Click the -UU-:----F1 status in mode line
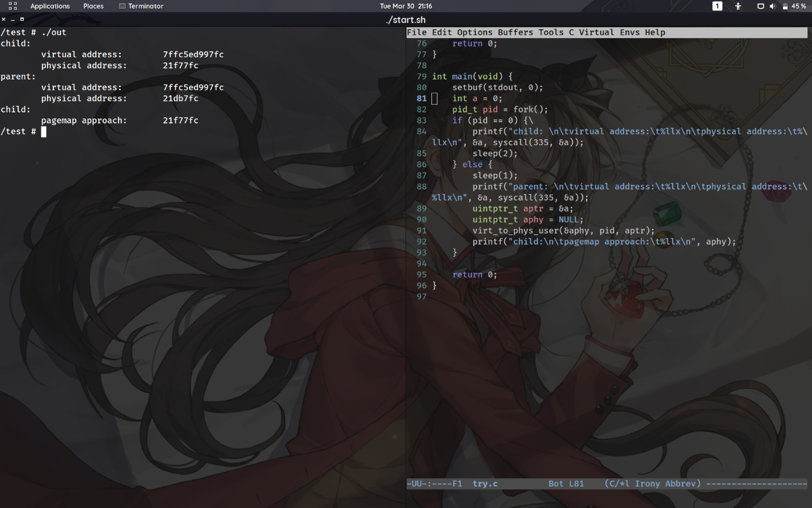Image resolution: width=812 pixels, height=508 pixels. 435,484
